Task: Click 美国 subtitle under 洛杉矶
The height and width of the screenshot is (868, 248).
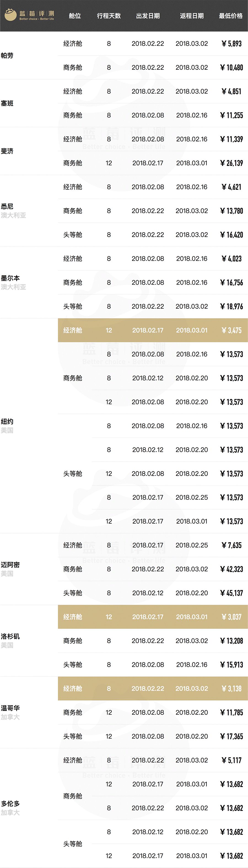Action: tap(7, 645)
